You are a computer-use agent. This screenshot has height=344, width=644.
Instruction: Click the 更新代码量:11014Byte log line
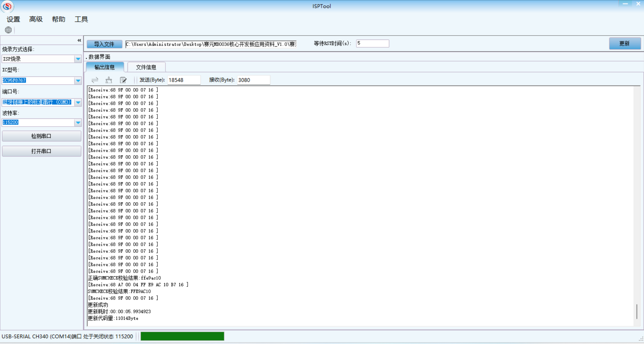[x=113, y=318]
